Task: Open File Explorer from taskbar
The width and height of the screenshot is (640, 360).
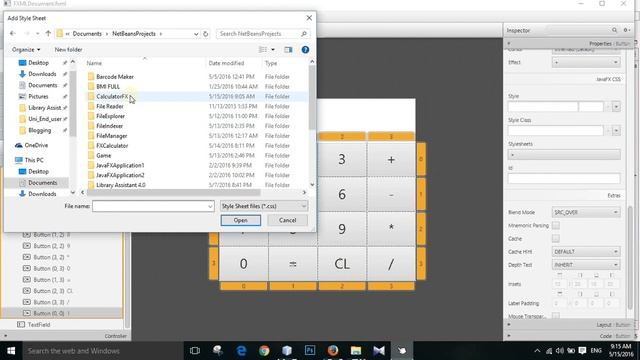Action: 356,351
